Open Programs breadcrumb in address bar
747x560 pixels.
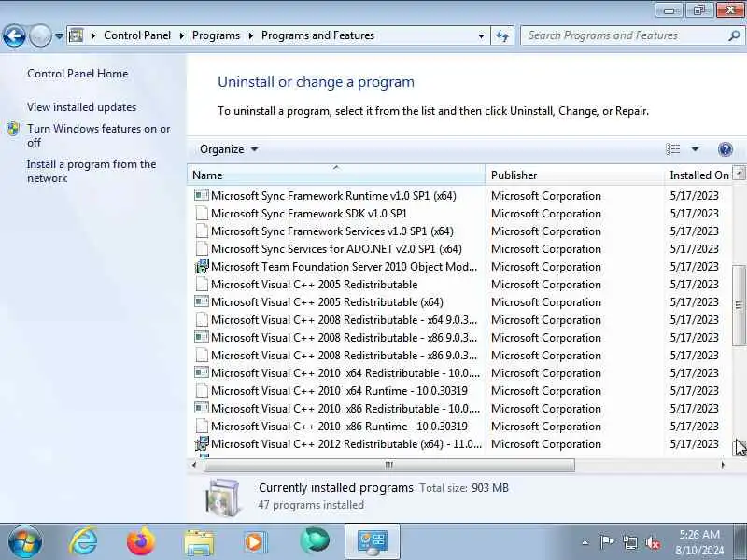(216, 35)
